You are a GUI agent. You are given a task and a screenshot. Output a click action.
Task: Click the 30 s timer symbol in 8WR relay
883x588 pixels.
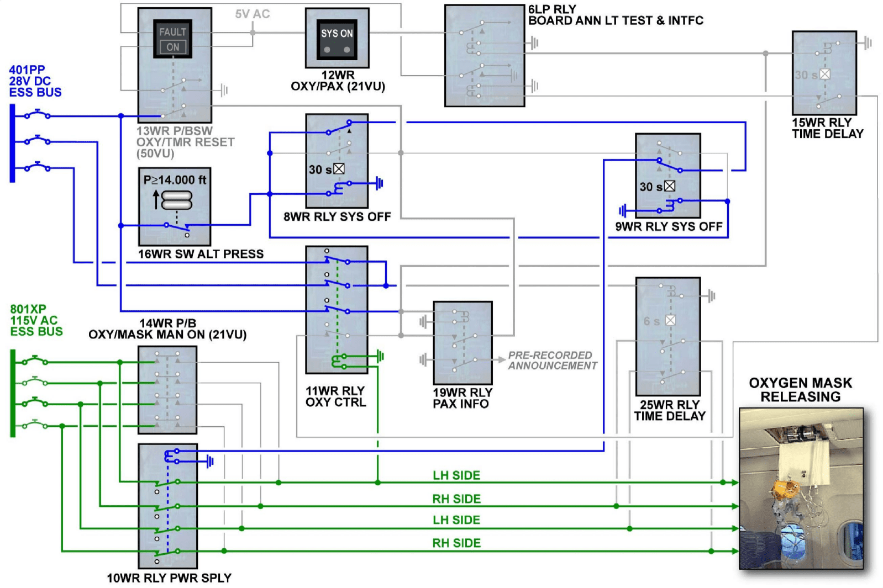pos(339,169)
